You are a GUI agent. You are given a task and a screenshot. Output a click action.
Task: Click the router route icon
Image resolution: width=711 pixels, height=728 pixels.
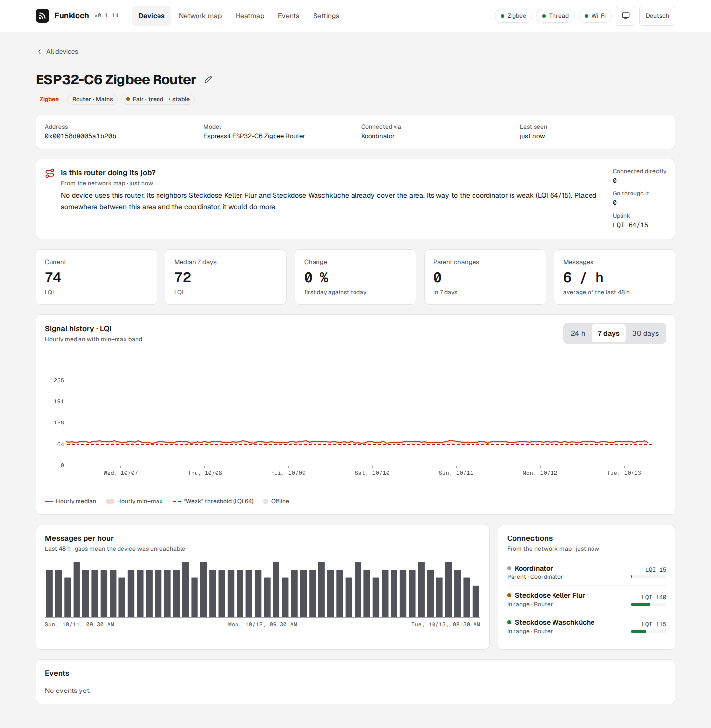click(50, 173)
